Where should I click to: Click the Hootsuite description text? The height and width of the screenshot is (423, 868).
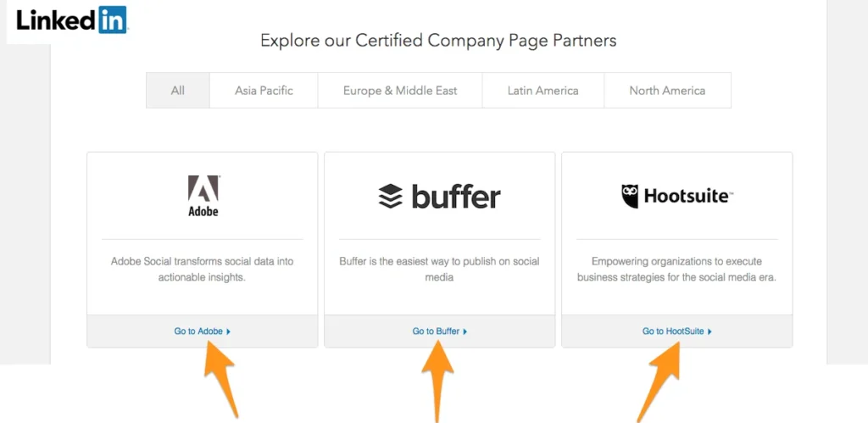[676, 270]
